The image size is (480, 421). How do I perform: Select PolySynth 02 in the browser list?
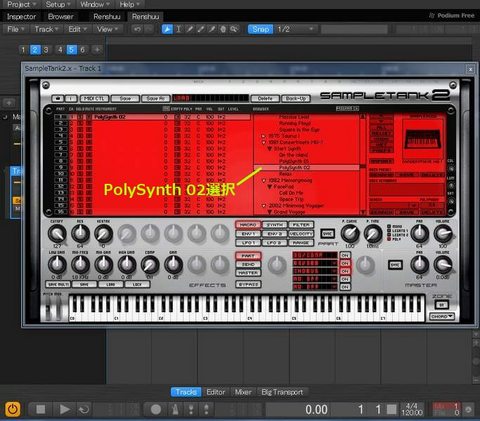306,167
